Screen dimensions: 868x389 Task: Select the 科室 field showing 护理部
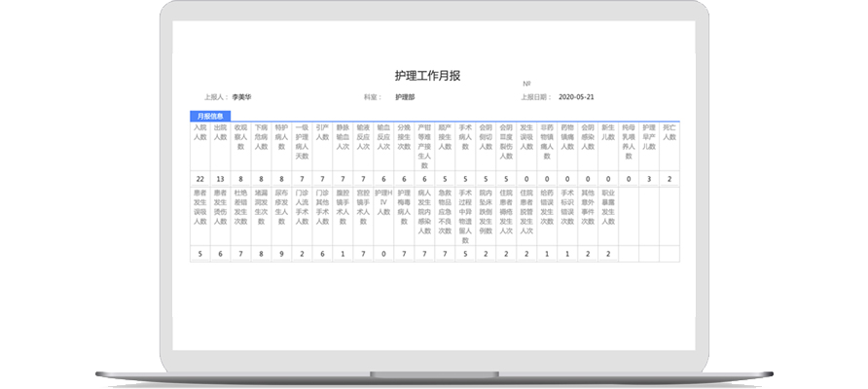tap(405, 97)
